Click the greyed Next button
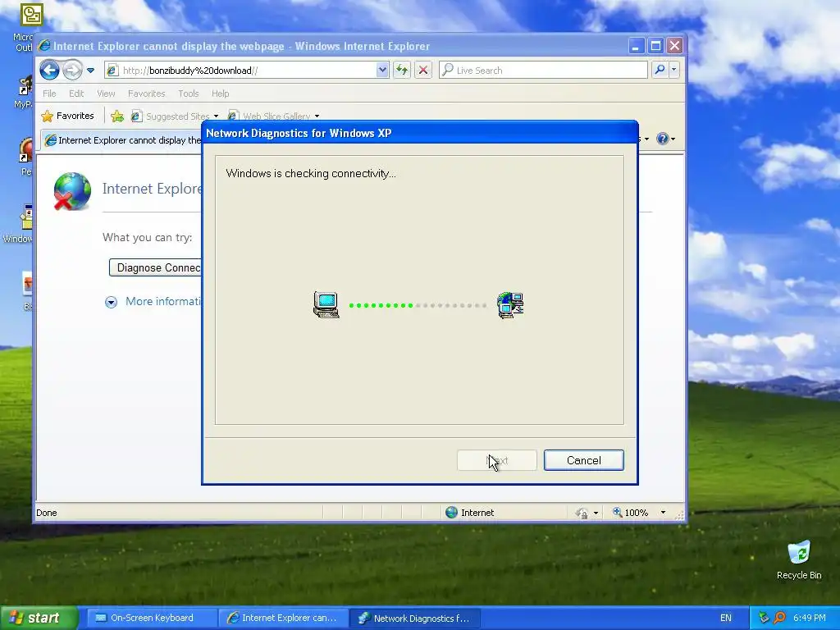 [x=496, y=460]
